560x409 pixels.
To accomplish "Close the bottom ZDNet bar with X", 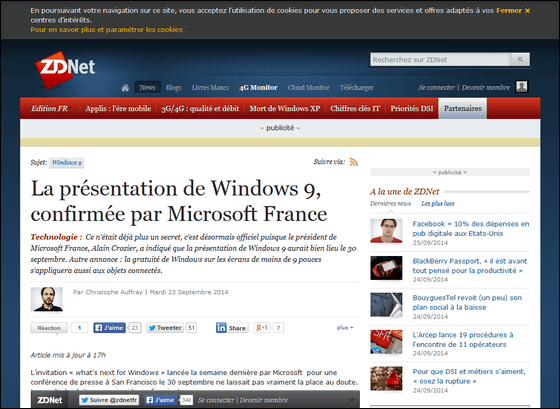I will click(x=352, y=400).
